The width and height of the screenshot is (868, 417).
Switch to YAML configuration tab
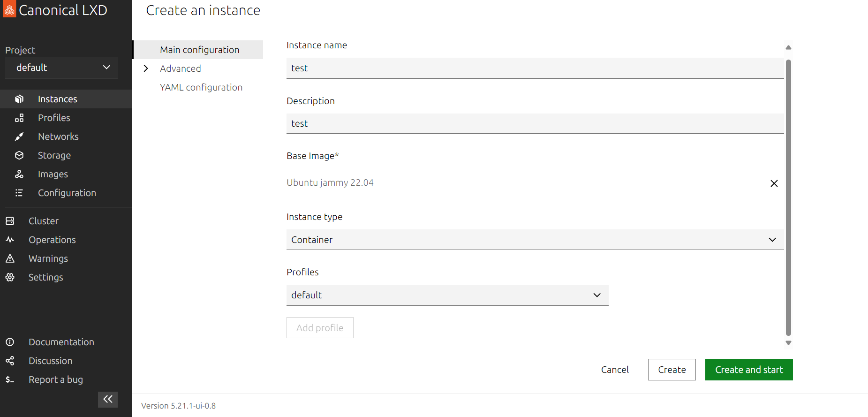[x=201, y=87]
